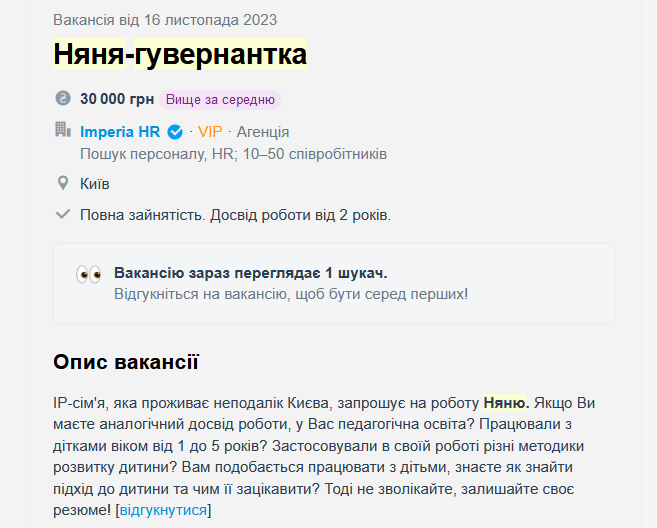The width and height of the screenshot is (657, 528).
Task: Click the 'Опис вакансії' section heading
Action: point(126,362)
